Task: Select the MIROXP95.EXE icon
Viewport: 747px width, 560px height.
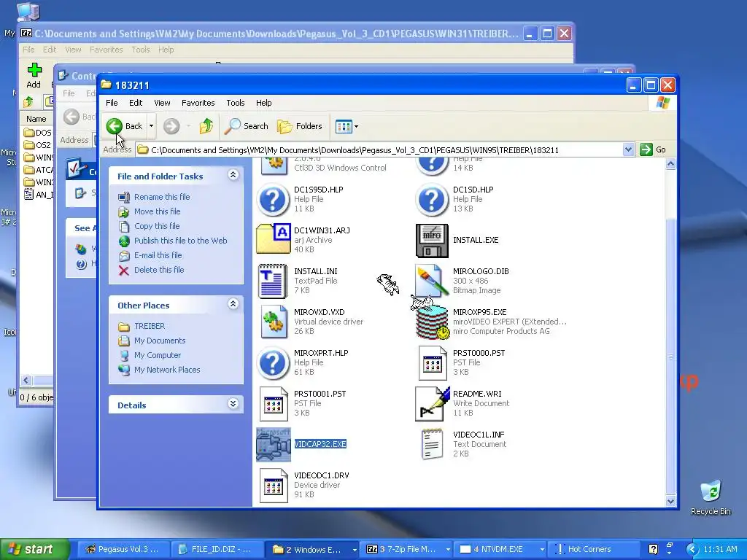Action: 432,322
